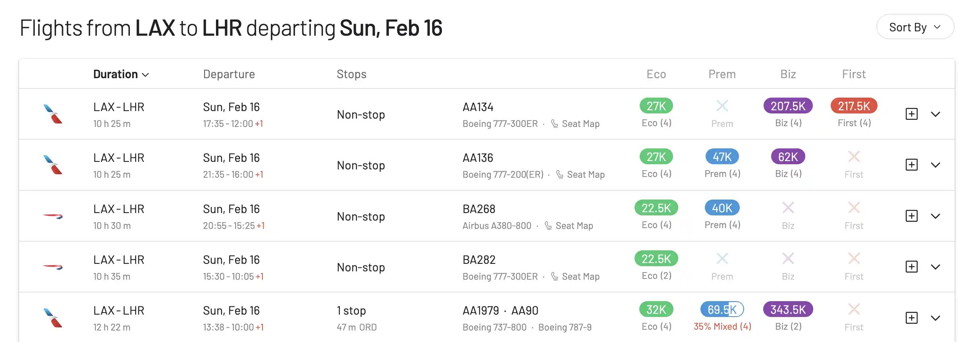Click the Eco column header

click(656, 74)
